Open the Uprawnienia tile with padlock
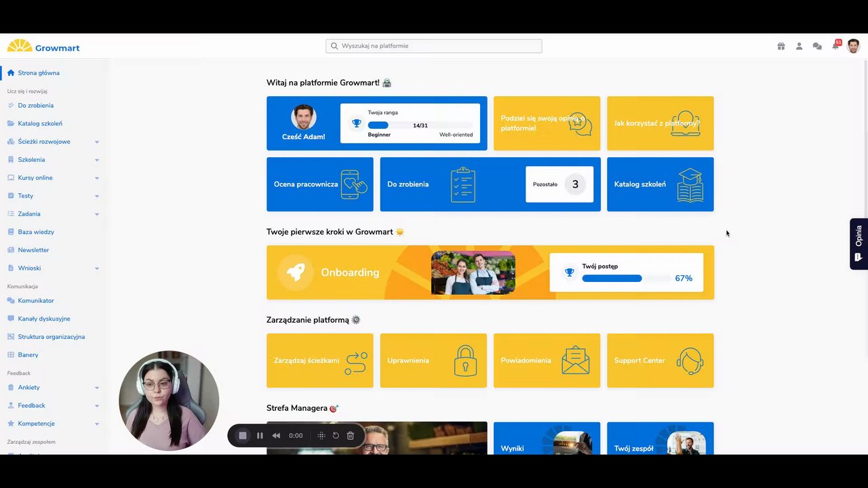The height and width of the screenshot is (488, 868). point(433,361)
